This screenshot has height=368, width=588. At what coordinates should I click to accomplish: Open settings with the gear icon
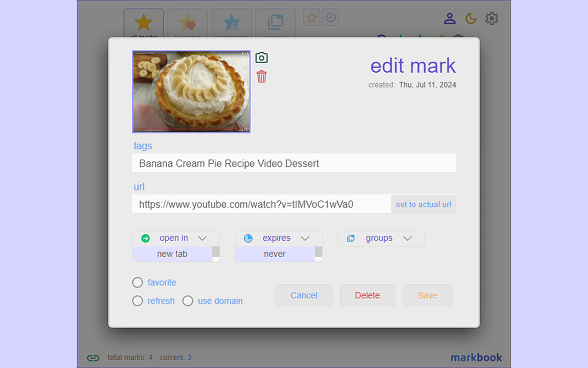[492, 18]
